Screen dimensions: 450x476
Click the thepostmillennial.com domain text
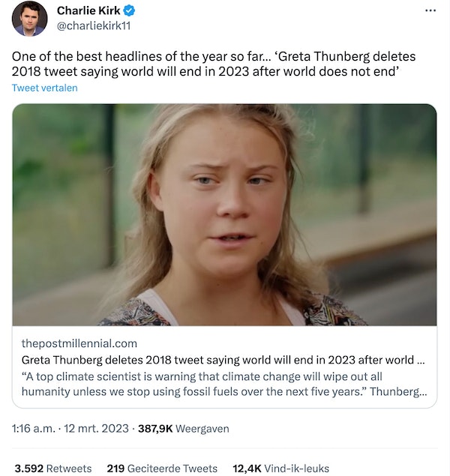click(79, 343)
